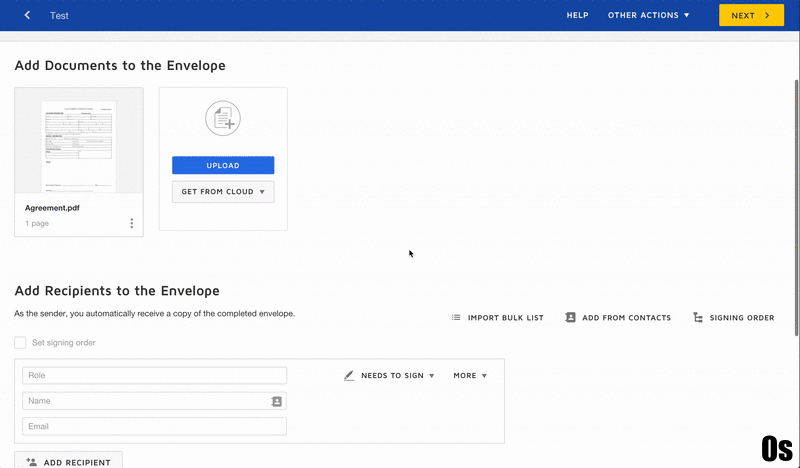Click the Add From Contacts icon

coord(570,318)
